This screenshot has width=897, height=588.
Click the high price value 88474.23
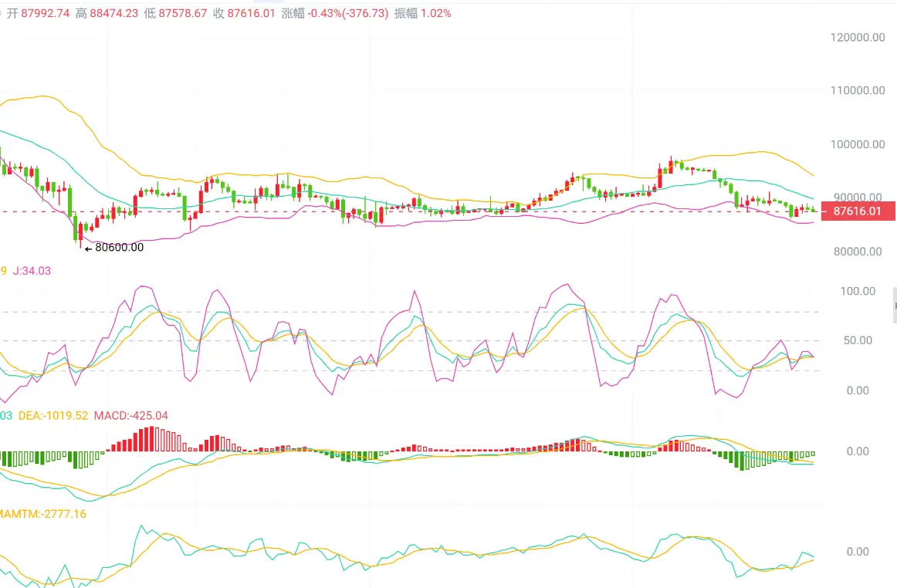[113, 13]
